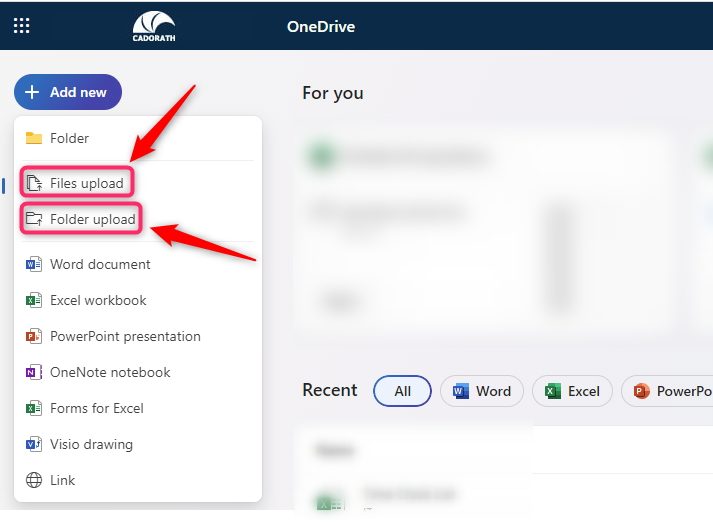Click the OneNote notebook icon
The height and width of the screenshot is (525, 713).
34,372
